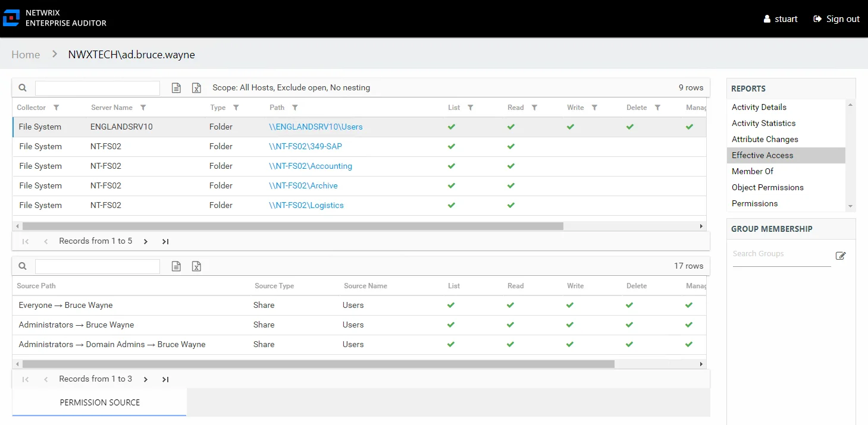This screenshot has height=425, width=868.
Task: Open the filter for the Collector column
Action: [57, 108]
